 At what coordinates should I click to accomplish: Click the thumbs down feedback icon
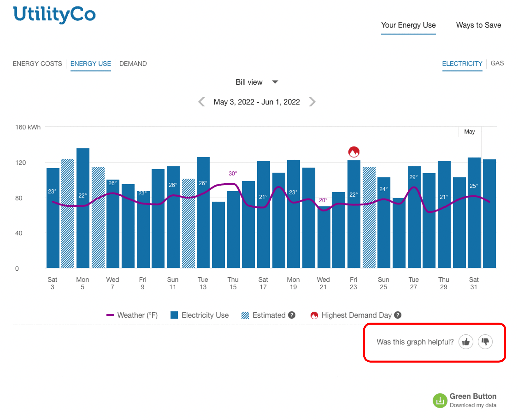(485, 342)
